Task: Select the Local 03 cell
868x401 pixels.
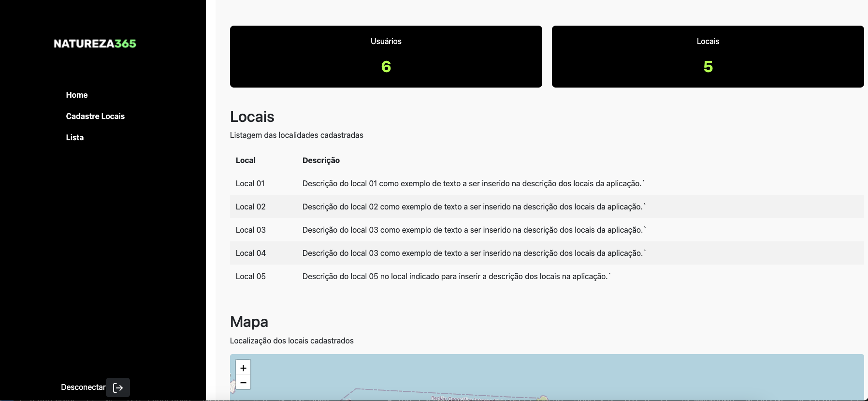Action: point(251,230)
